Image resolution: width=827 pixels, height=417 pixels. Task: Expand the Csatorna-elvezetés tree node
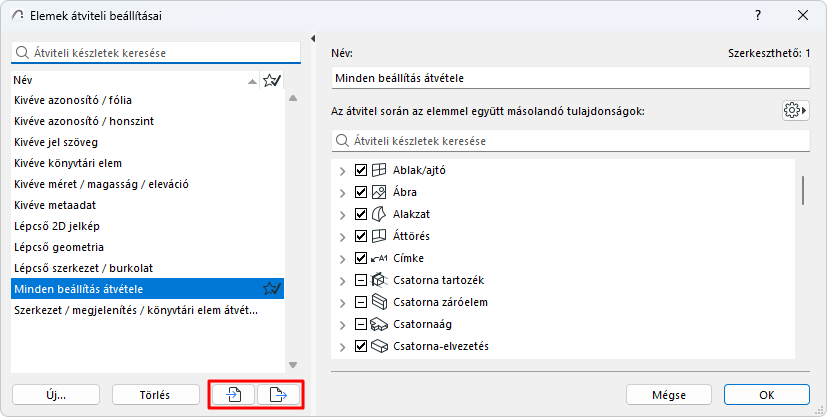point(343,346)
